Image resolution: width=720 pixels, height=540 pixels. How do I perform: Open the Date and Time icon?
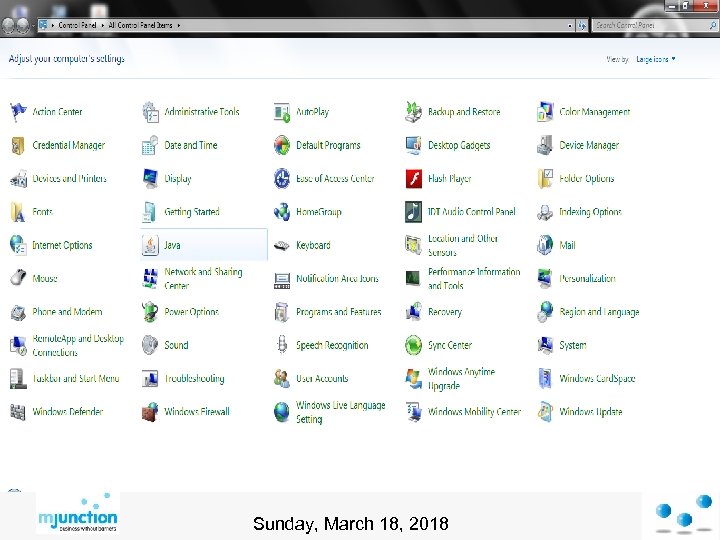pyautogui.click(x=150, y=146)
